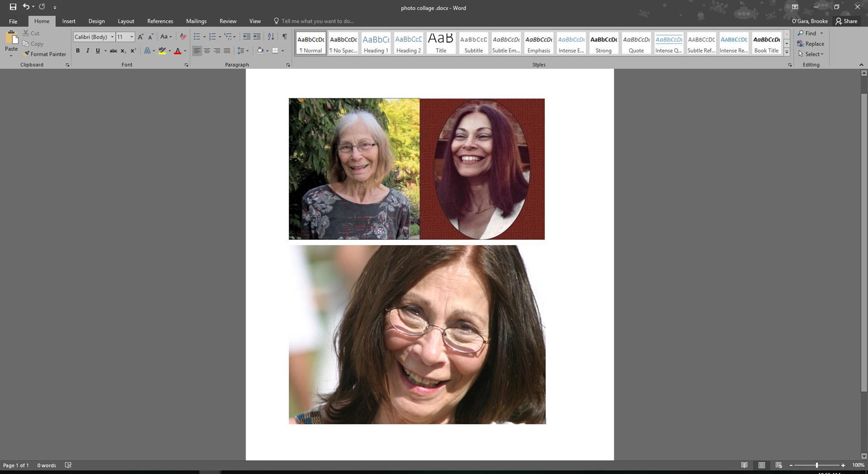Toggle Italic formatting
Image resolution: width=868 pixels, height=474 pixels.
point(88,51)
